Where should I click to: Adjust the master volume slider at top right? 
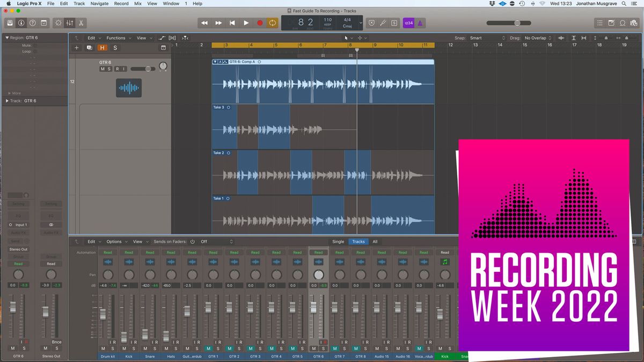(516, 23)
